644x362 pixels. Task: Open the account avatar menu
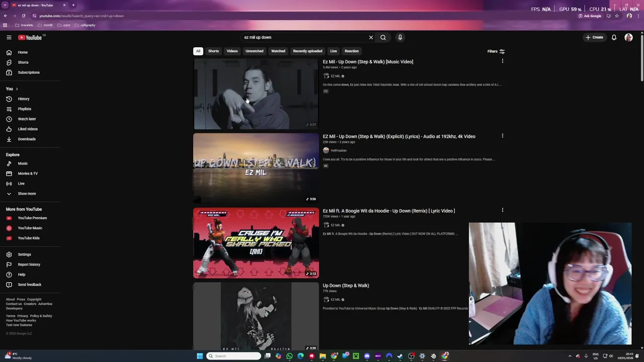coord(628,37)
